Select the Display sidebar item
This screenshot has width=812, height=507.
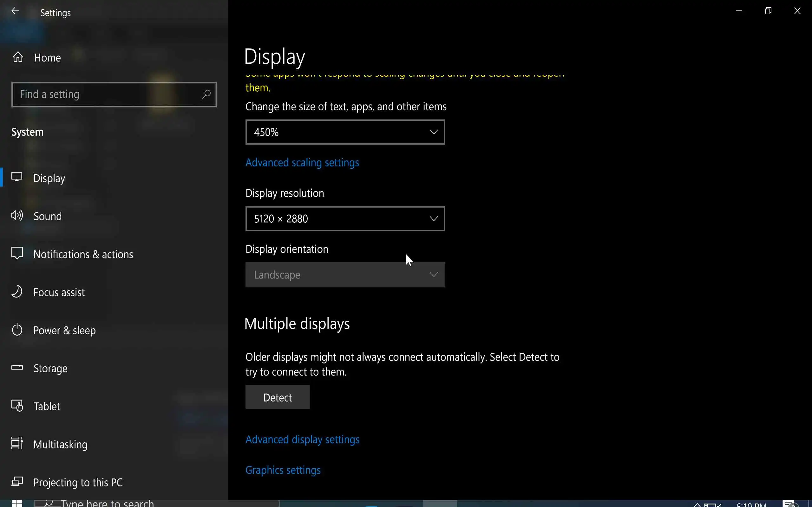[x=49, y=178]
